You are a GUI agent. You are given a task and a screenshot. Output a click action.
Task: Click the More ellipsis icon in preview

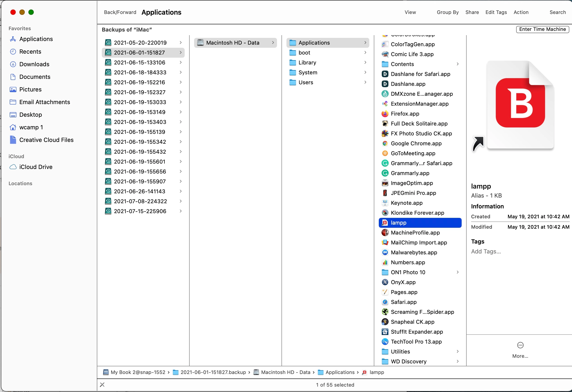coord(520,345)
